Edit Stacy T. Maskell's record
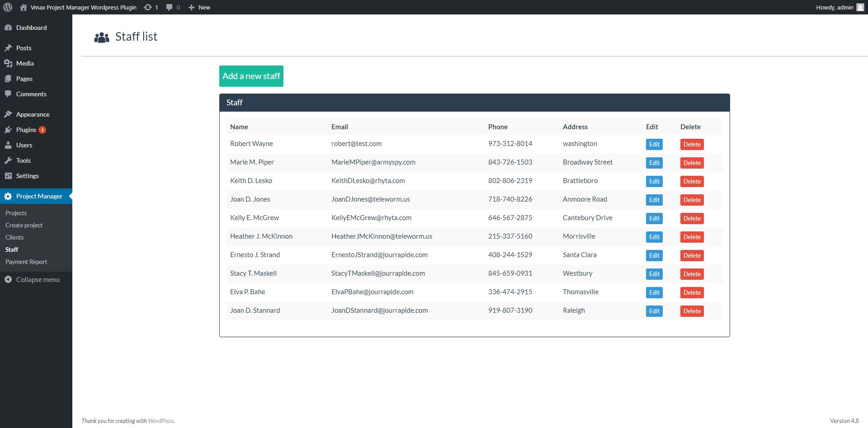The height and width of the screenshot is (428, 868). (x=654, y=274)
